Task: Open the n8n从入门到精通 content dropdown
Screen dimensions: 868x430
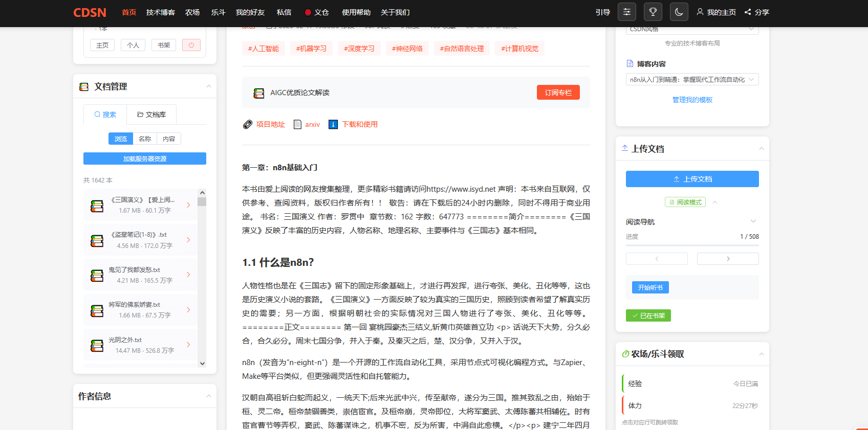Action: [692, 79]
